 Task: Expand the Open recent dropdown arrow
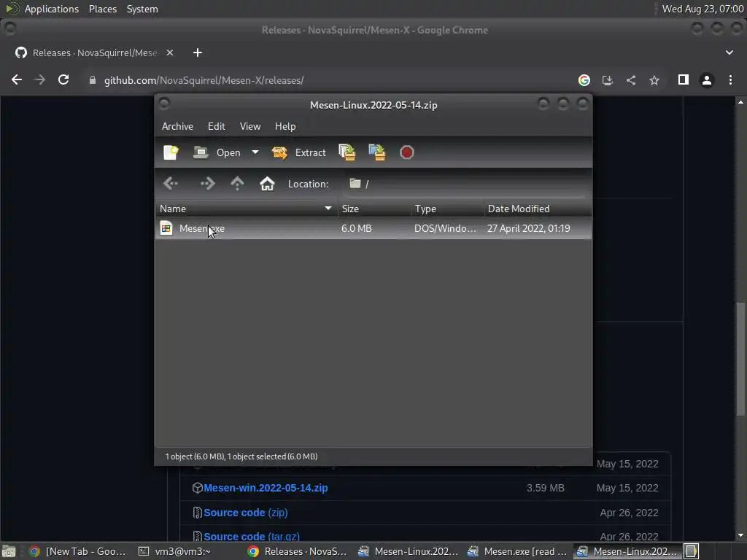(x=255, y=152)
